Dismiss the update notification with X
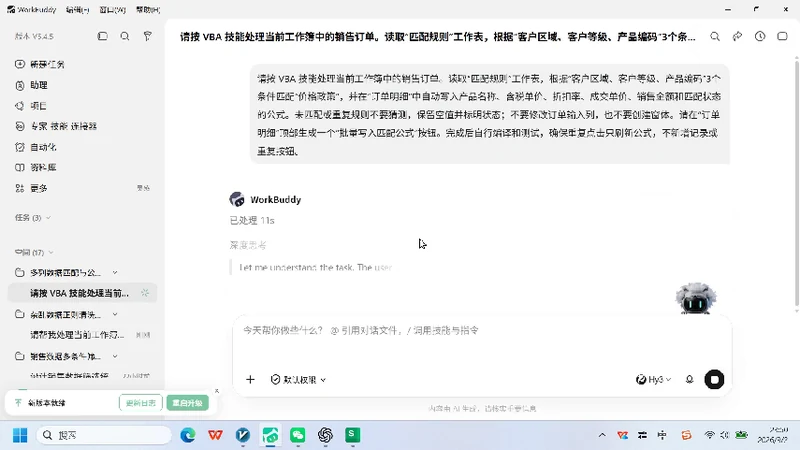This screenshot has width=800, height=450. click(x=217, y=391)
